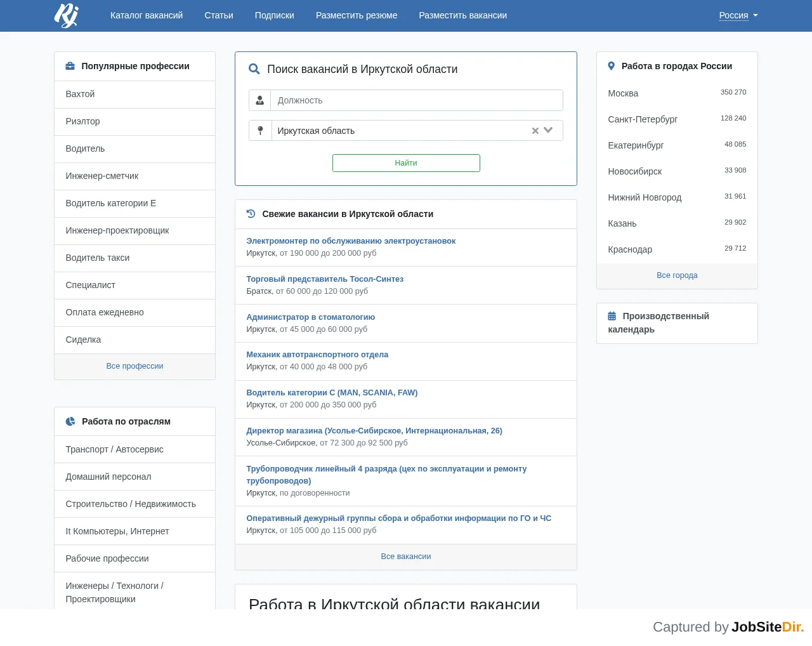Focus the Должность input field

[416, 100]
